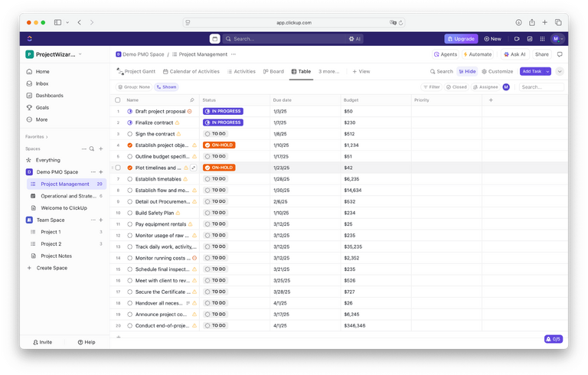Screen dimensions: 588x375
Task: Open the Inbox in the sidebar
Action: point(41,83)
